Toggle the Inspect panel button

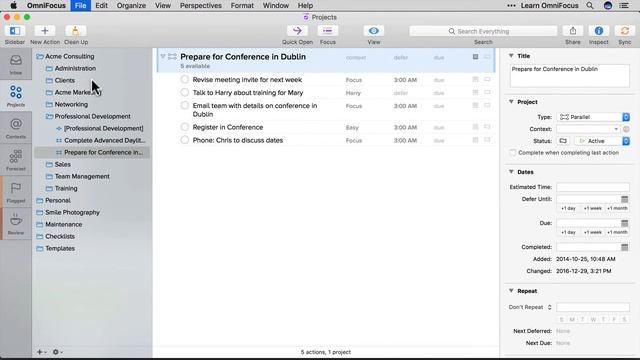[598, 31]
